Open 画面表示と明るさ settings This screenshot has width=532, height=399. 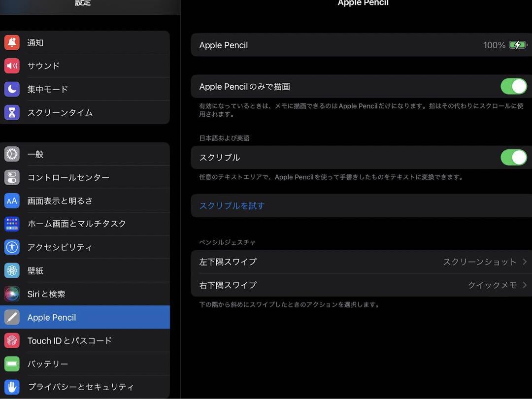85,201
